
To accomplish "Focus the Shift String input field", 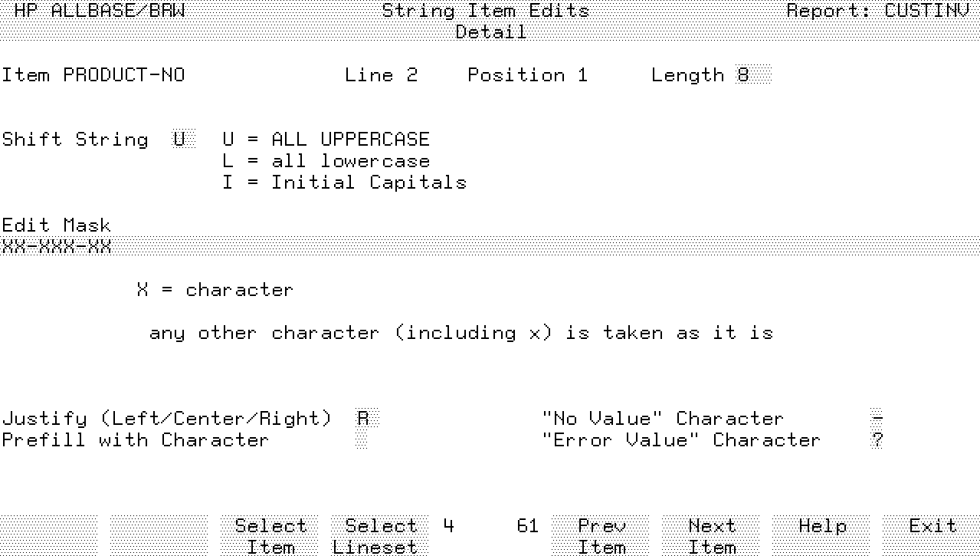I will point(183,140).
